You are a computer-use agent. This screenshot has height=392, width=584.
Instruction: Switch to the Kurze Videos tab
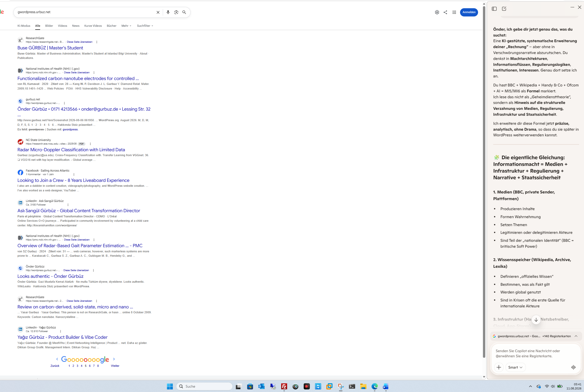(x=93, y=26)
